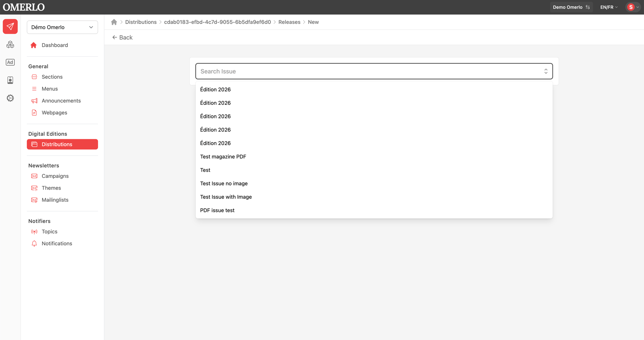The image size is (644, 340).
Task: Open Campaigns under Newsletters
Action: pyautogui.click(x=55, y=176)
